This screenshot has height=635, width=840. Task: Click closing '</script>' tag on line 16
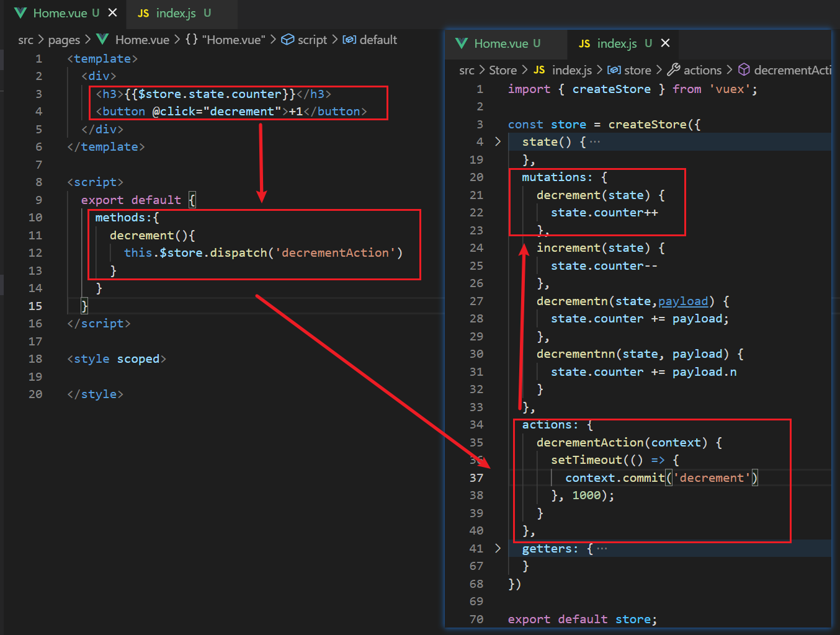tap(99, 324)
